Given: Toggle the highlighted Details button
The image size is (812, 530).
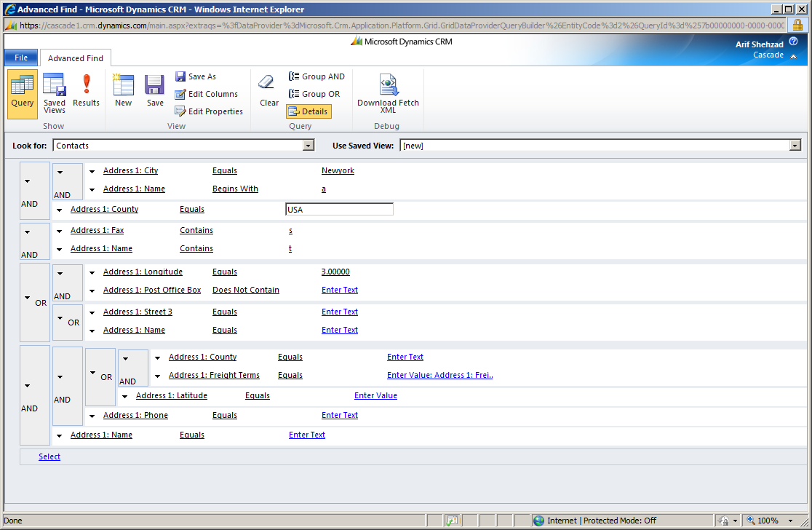Looking at the screenshot, I should click(309, 111).
